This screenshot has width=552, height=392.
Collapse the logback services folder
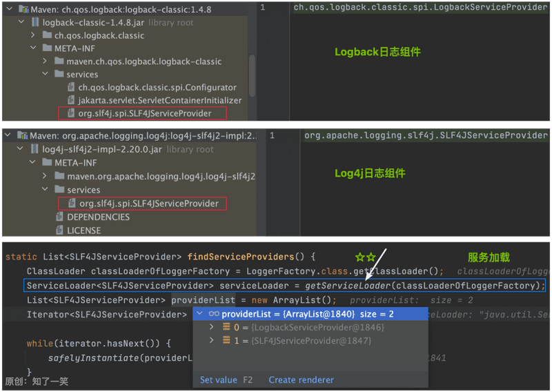[46, 74]
